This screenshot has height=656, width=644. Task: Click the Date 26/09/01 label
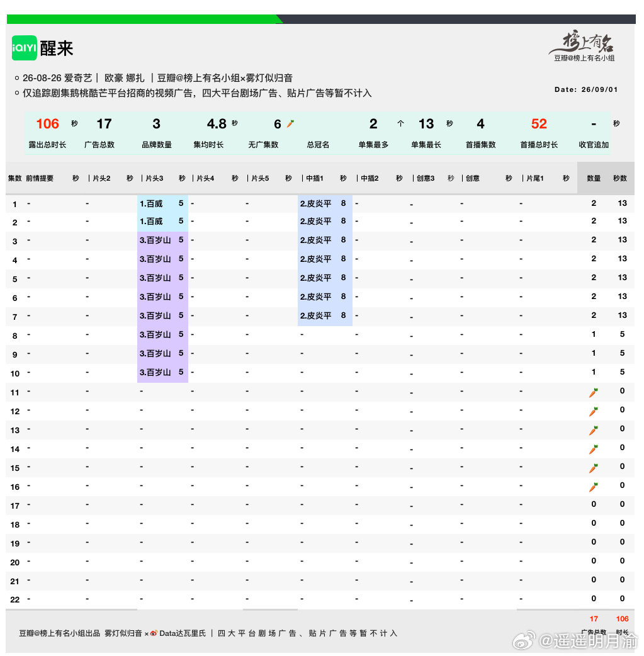click(x=586, y=89)
